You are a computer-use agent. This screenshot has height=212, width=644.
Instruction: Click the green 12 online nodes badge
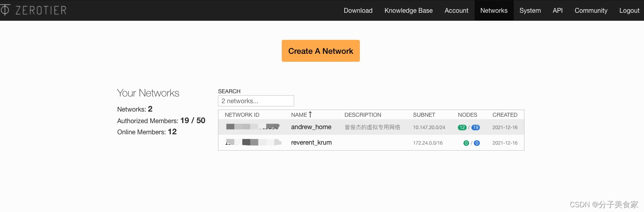(x=462, y=128)
